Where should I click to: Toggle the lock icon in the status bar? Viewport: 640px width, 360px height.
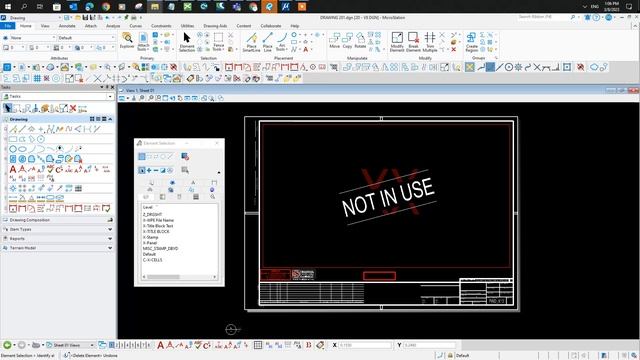click(450, 356)
